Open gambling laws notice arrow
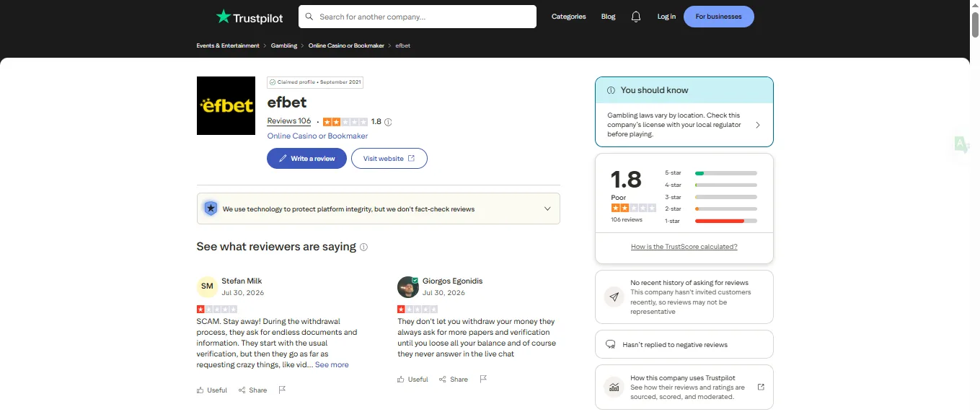Screen dimensions: 980x412 [758, 125]
